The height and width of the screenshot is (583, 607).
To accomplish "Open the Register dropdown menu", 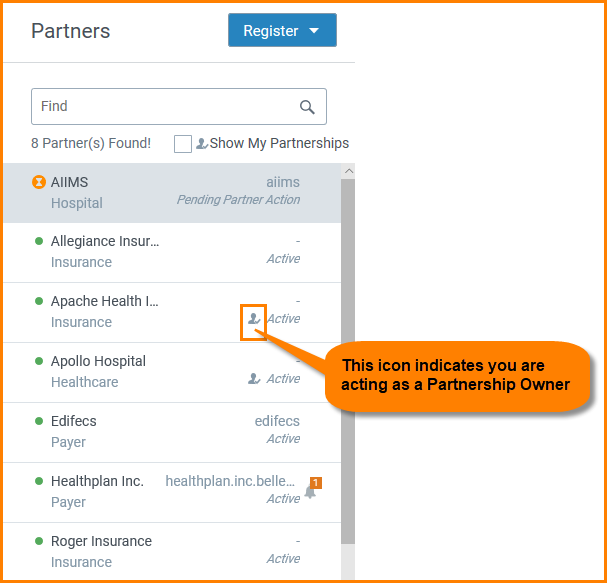I will (282, 30).
